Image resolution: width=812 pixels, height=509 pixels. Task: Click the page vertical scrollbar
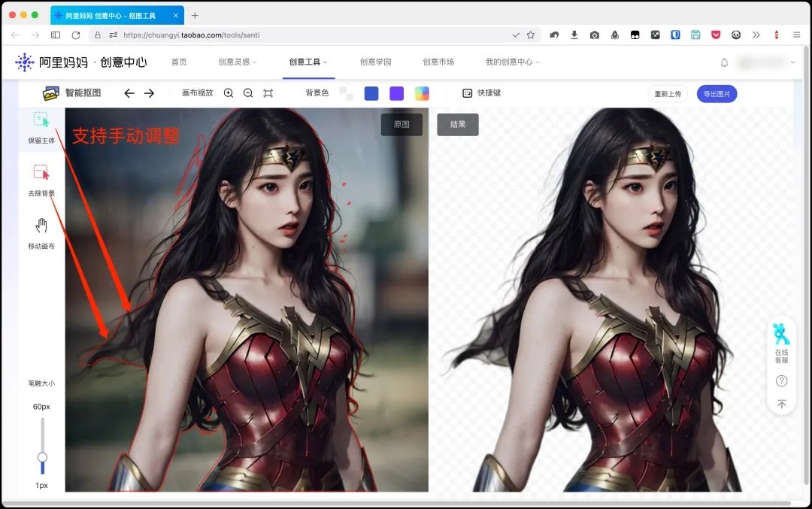(x=806, y=265)
